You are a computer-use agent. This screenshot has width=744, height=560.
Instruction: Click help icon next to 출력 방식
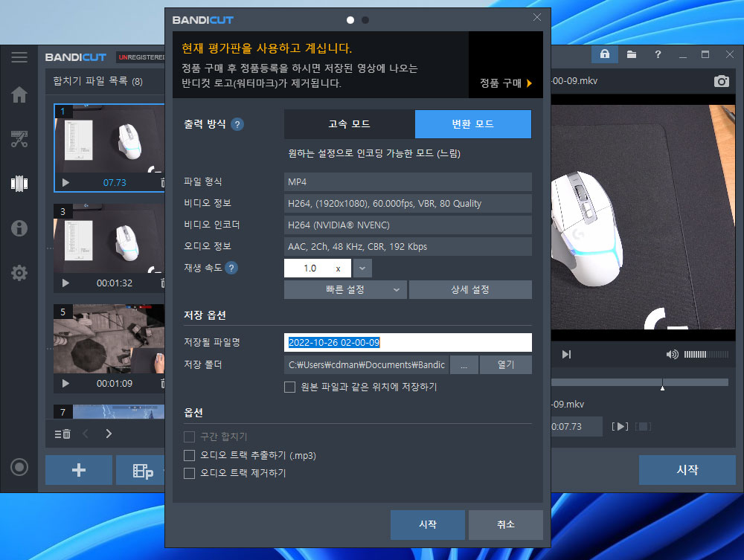[x=237, y=124]
